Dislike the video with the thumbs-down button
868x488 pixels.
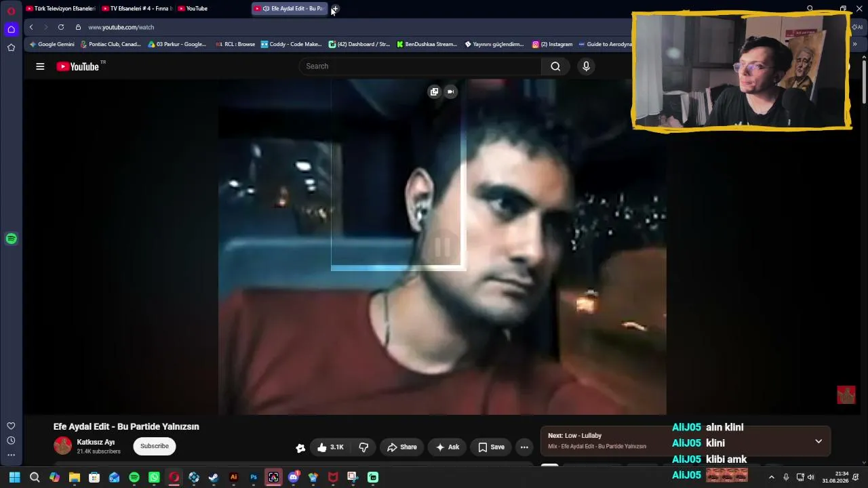click(x=363, y=447)
